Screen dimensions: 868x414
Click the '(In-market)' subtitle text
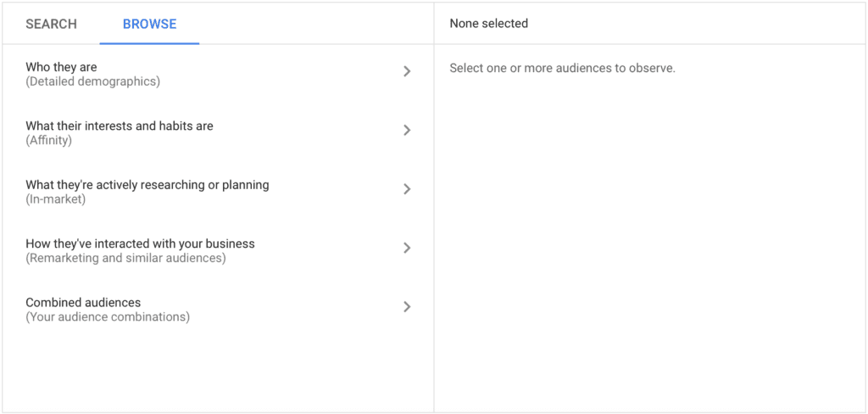click(55, 199)
